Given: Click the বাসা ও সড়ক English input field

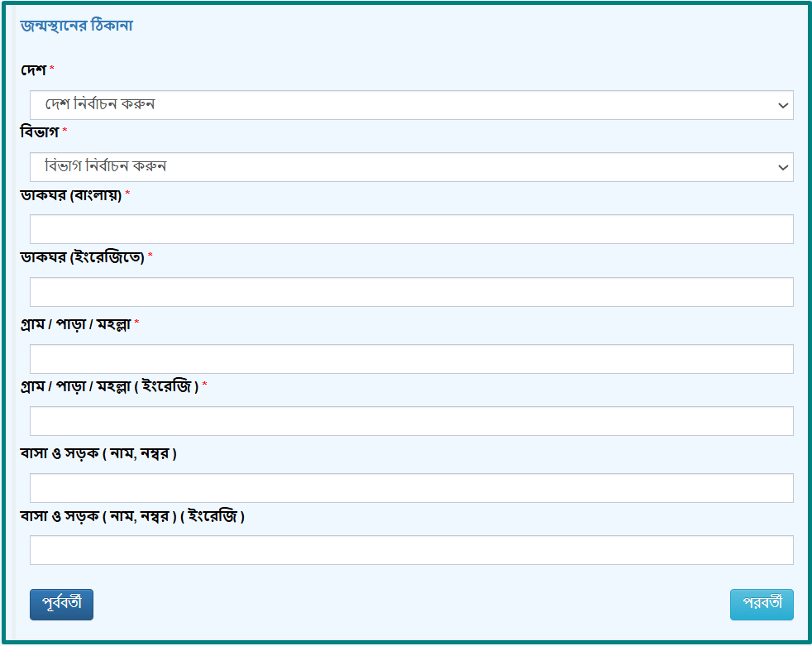Looking at the screenshot, I should 411,550.
